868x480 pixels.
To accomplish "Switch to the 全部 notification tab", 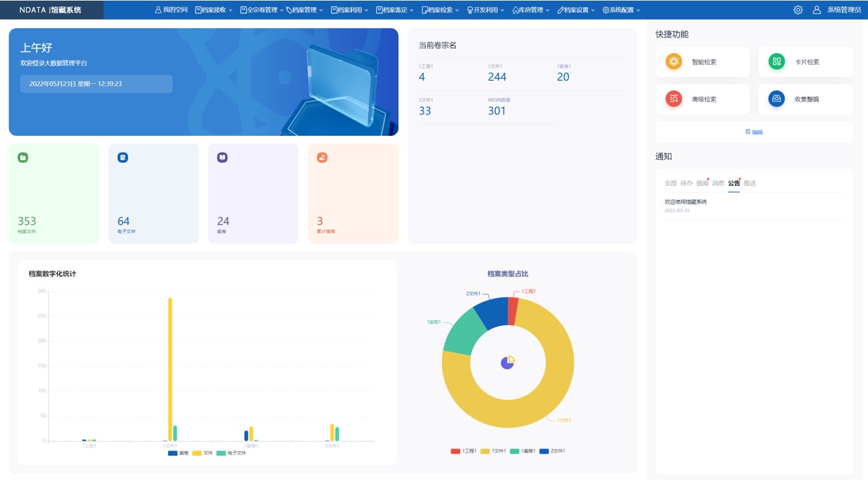I will coord(670,183).
